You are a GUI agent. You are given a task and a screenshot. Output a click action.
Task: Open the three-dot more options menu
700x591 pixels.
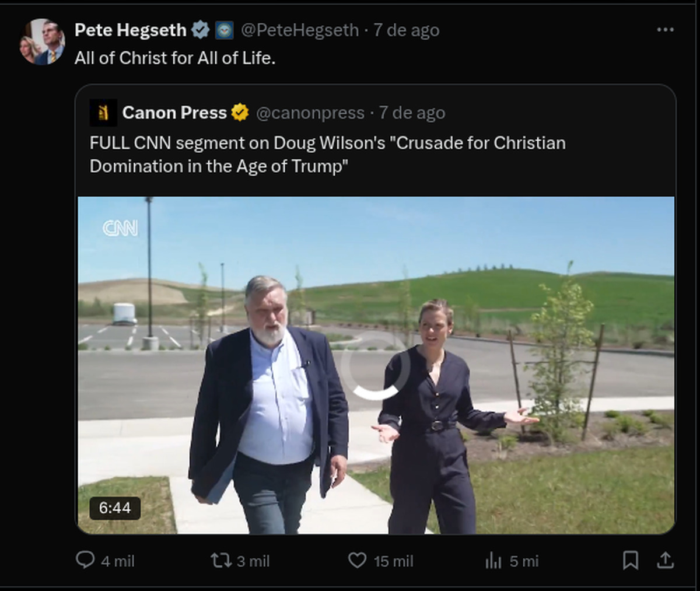(665, 30)
